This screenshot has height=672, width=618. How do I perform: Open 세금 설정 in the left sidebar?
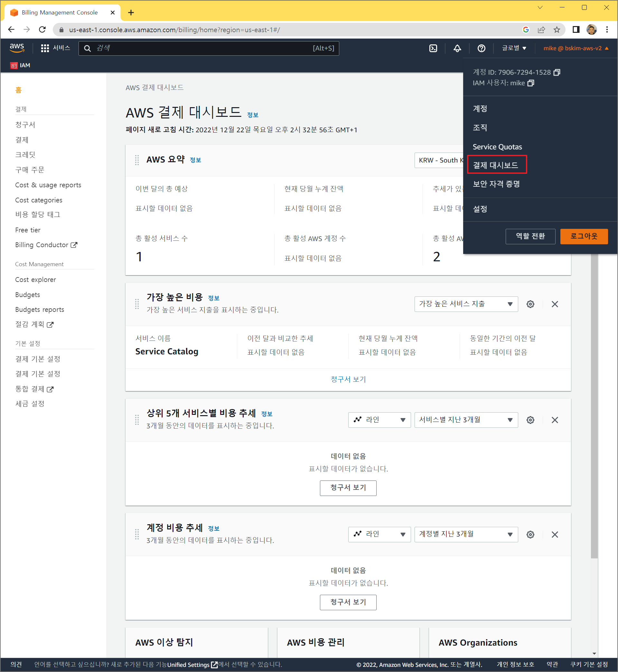pos(29,404)
